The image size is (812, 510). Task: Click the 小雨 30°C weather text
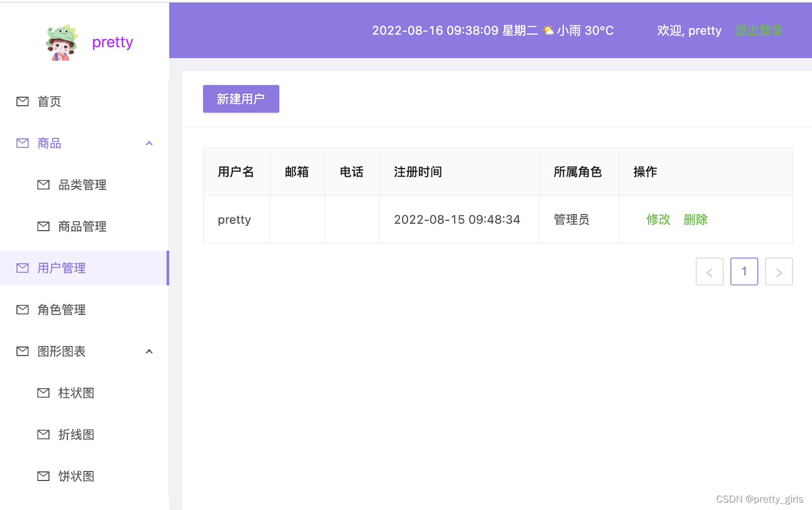click(585, 30)
